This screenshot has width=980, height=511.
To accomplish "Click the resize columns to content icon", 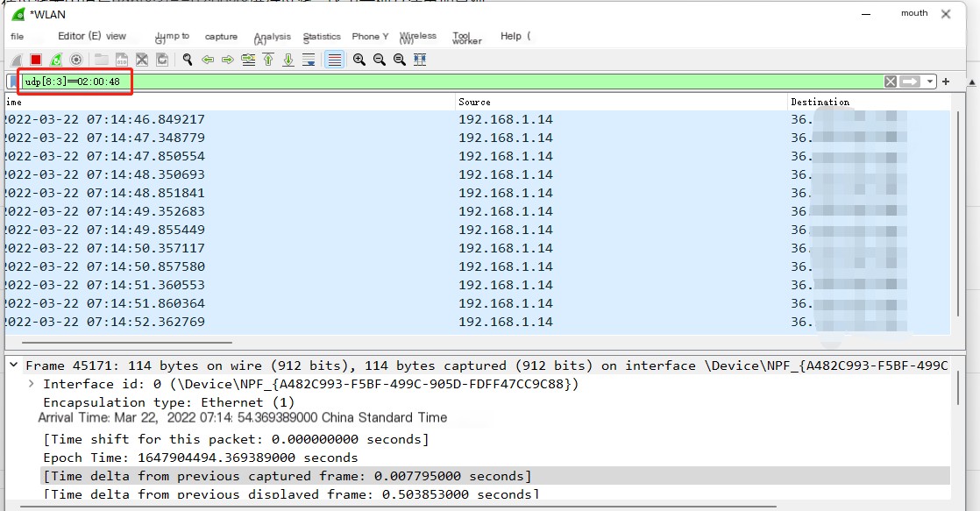I will [420, 60].
